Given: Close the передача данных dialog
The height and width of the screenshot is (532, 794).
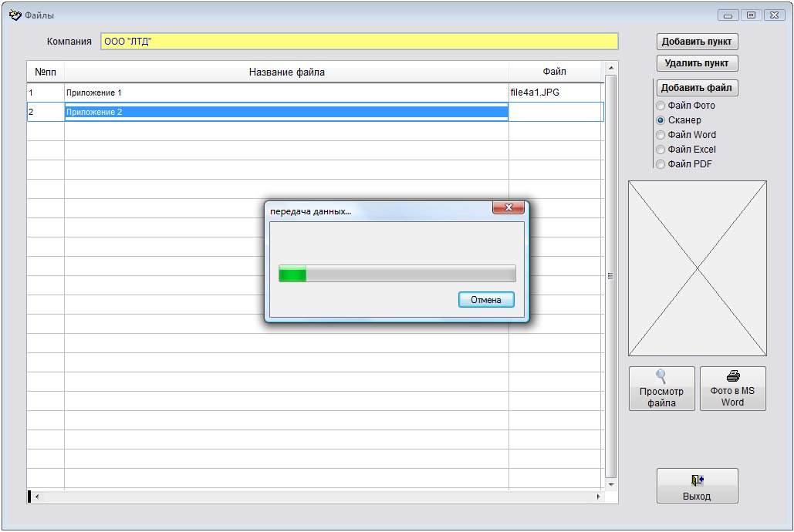Looking at the screenshot, I should (508, 207).
